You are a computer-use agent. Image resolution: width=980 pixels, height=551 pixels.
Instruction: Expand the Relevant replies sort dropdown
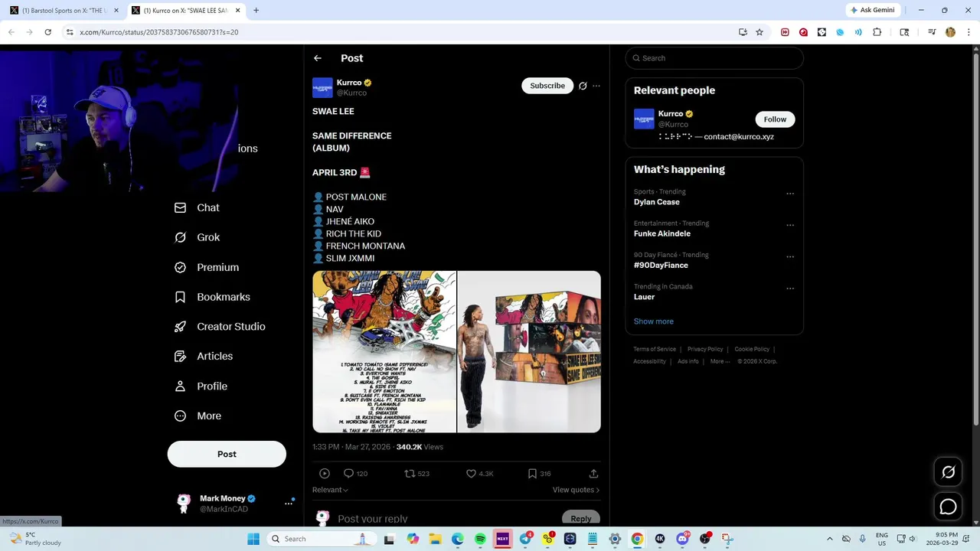click(x=330, y=490)
